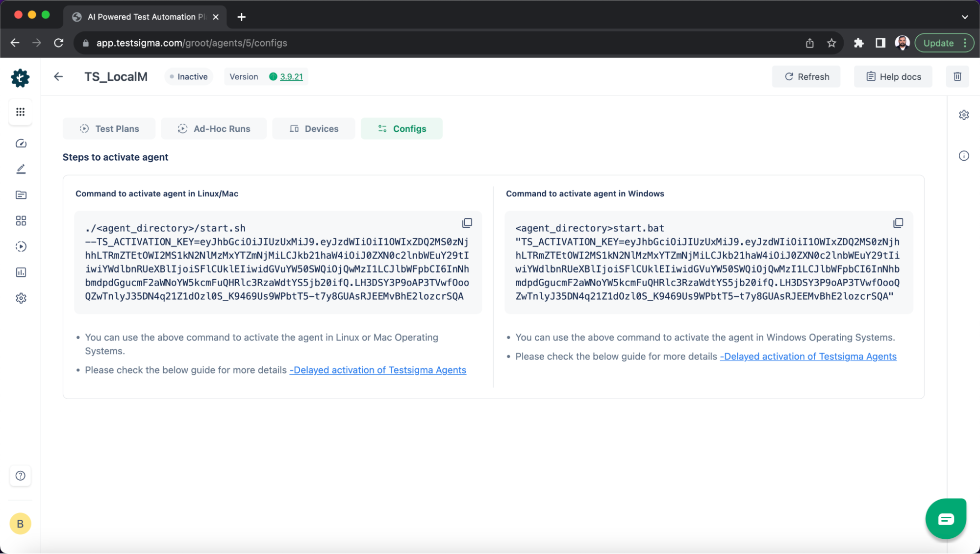Click the site lock icon in address bar

coord(86,43)
